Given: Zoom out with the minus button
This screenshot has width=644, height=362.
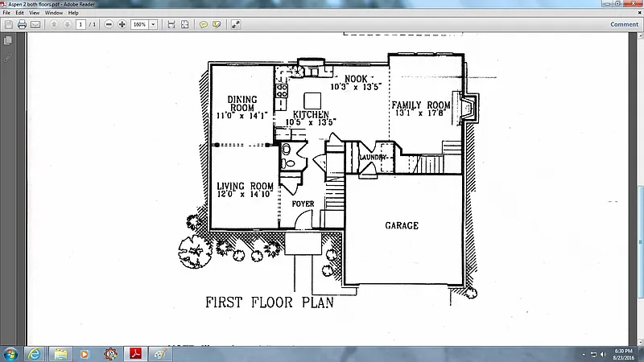Looking at the screenshot, I should click(109, 25).
